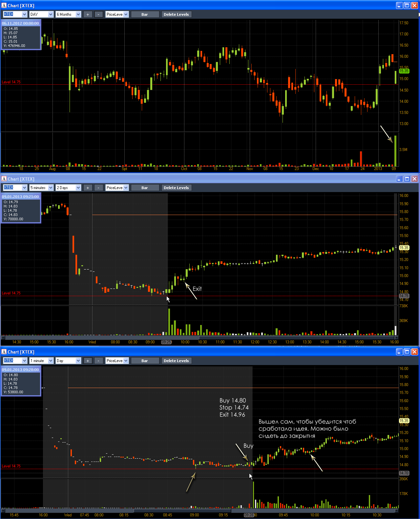The image size is (420, 519).
Task: Click plus zoom button in 5 minutes chart
Action: 88,188
